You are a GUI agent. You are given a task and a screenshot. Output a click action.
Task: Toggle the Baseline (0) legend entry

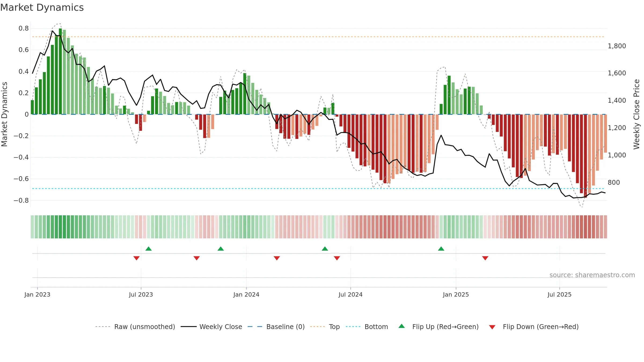click(x=276, y=327)
